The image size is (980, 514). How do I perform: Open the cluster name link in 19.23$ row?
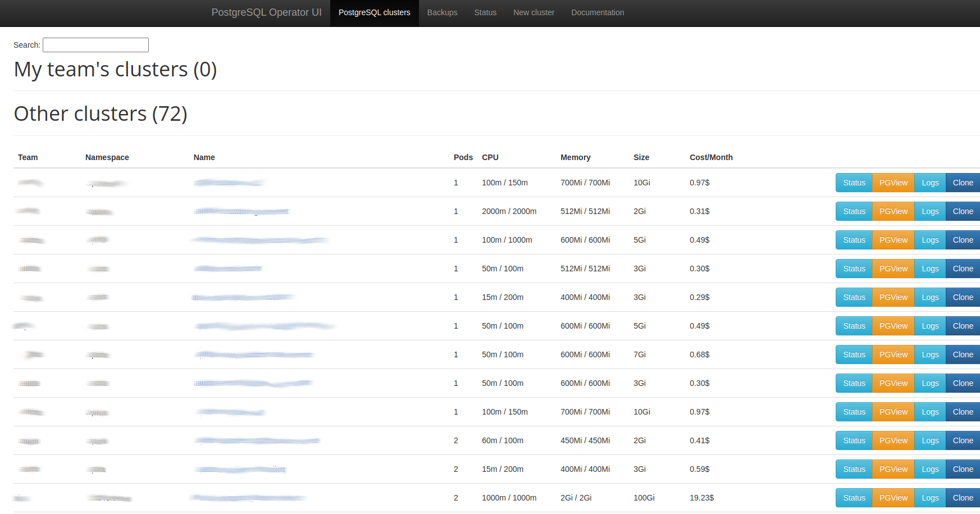pyautogui.click(x=248, y=498)
